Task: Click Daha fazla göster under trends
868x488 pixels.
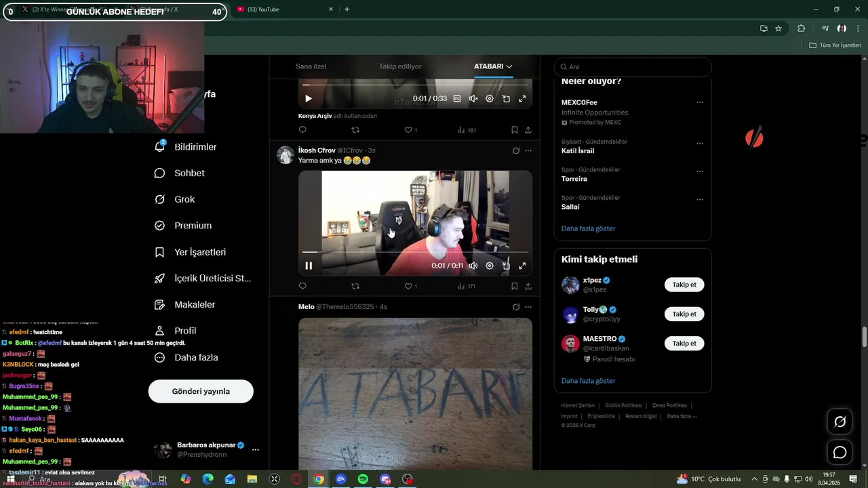Action: (x=588, y=228)
